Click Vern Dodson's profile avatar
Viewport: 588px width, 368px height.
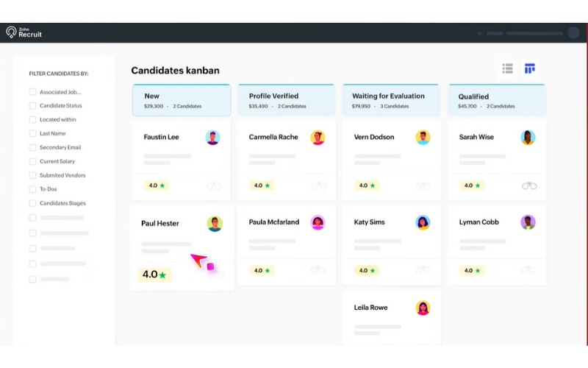click(x=423, y=138)
